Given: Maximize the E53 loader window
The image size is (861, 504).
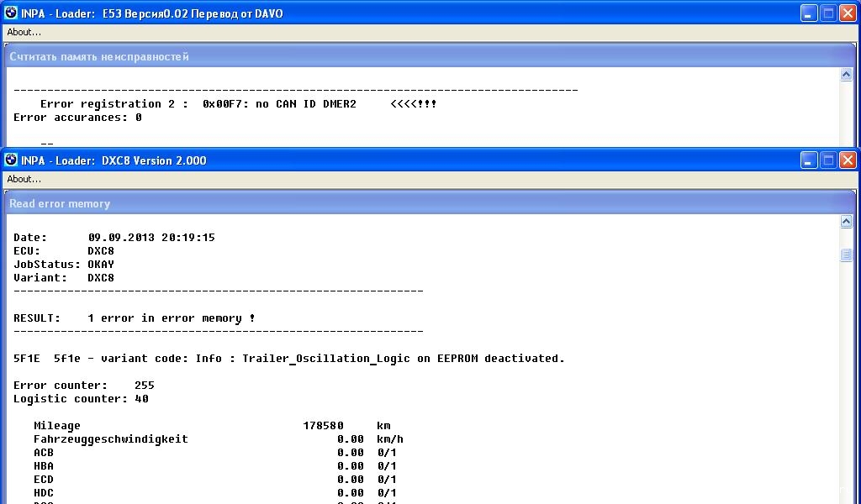Looking at the screenshot, I should pyautogui.click(x=828, y=13).
